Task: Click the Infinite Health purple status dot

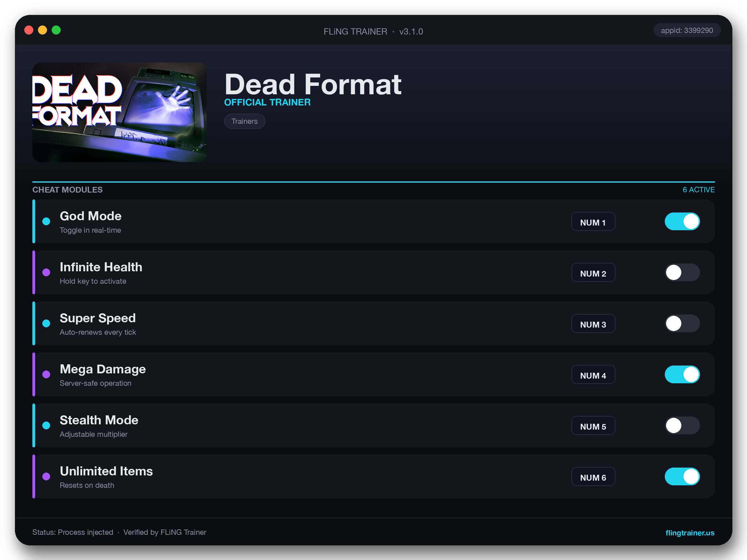Action: [46, 273]
